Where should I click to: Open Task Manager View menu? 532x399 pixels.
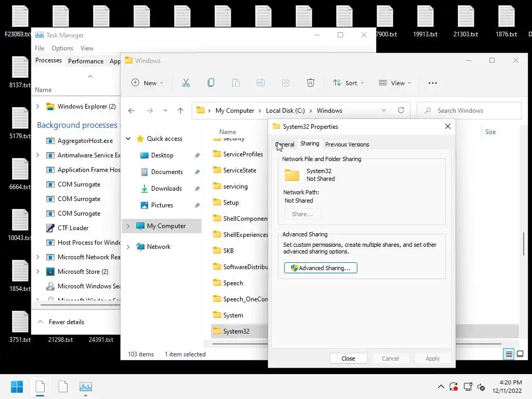(87, 48)
